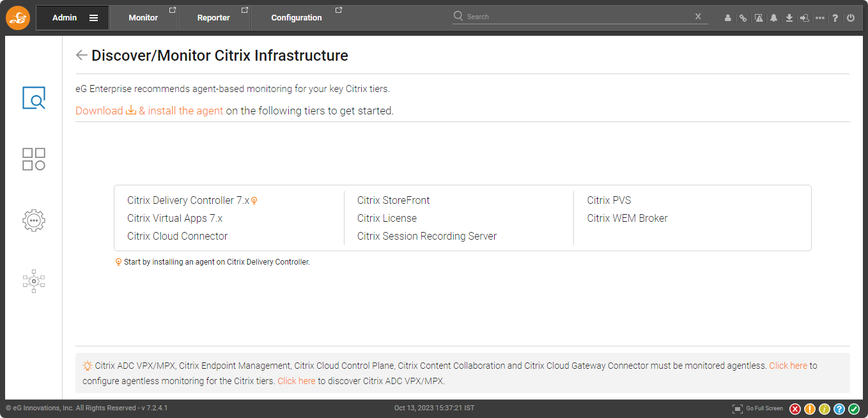Click the Search input field

[x=578, y=17]
